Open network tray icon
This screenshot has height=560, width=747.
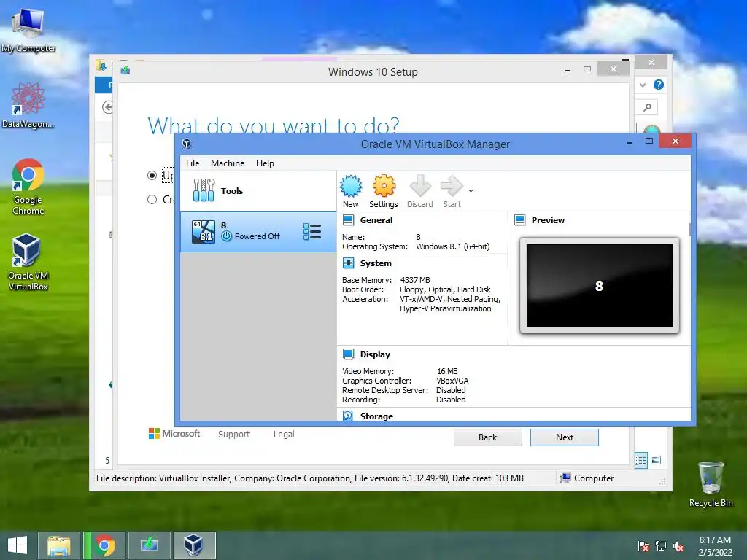[x=661, y=546]
